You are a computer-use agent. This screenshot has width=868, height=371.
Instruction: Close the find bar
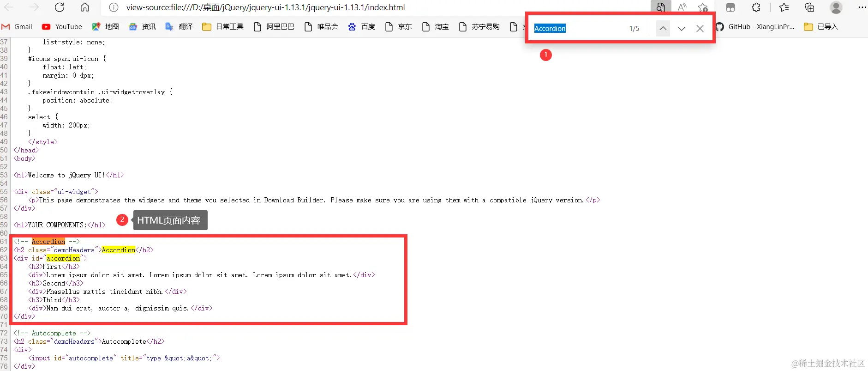[700, 28]
